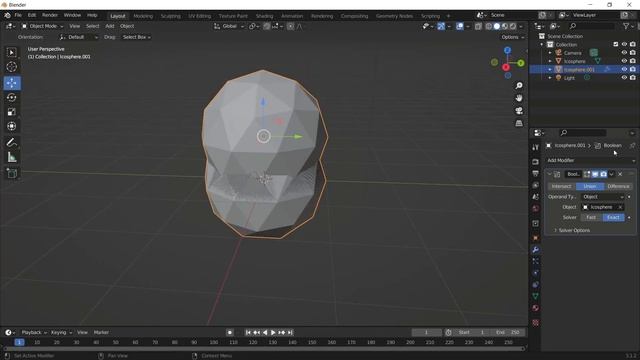640x360 pixels.
Task: Pin the properties editor context
Action: [x=632, y=145]
